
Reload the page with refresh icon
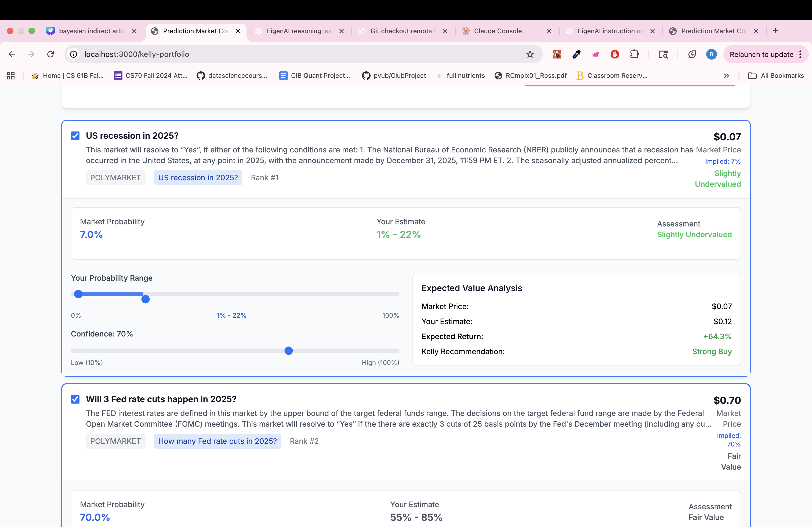[50, 54]
